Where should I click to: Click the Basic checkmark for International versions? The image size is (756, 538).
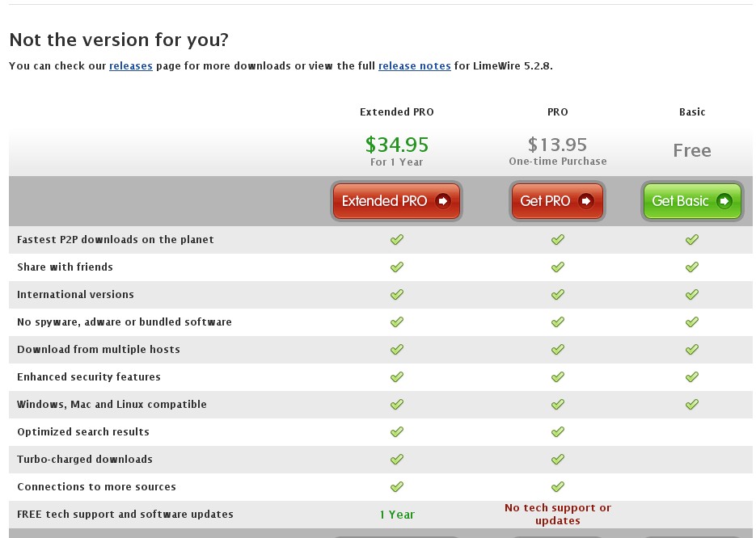coord(692,294)
